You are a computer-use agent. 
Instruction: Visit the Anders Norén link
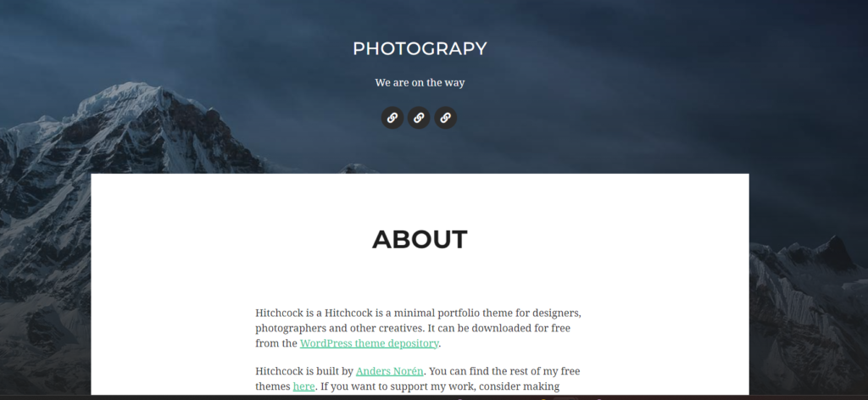coord(390,370)
